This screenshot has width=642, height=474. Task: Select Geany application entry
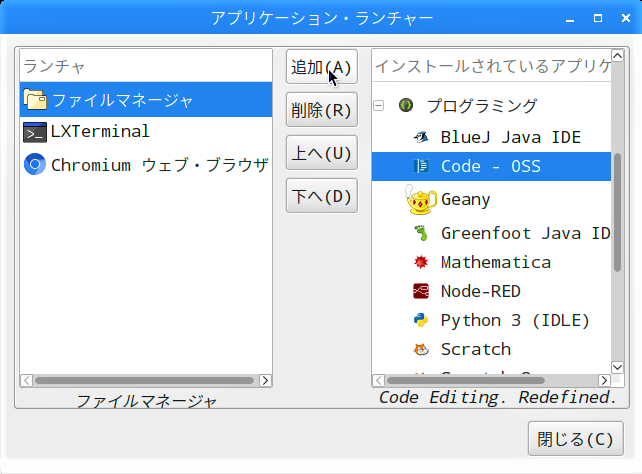[491, 200]
